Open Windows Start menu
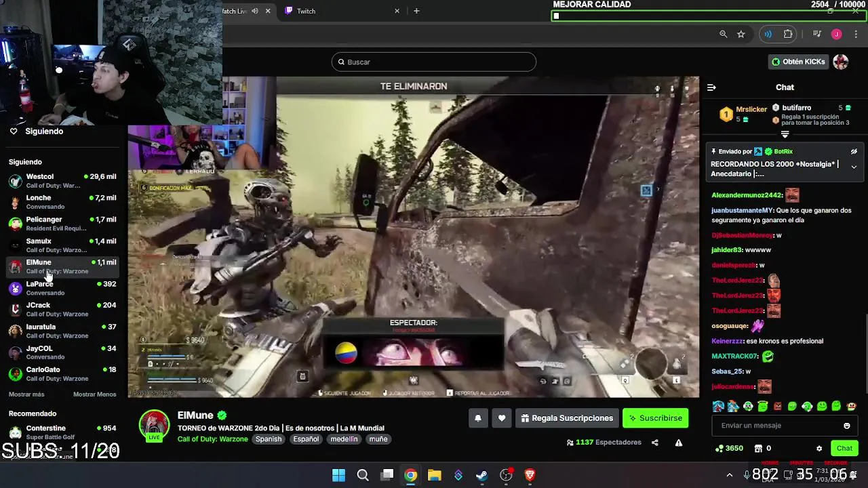This screenshot has height=488, width=868. click(x=338, y=475)
